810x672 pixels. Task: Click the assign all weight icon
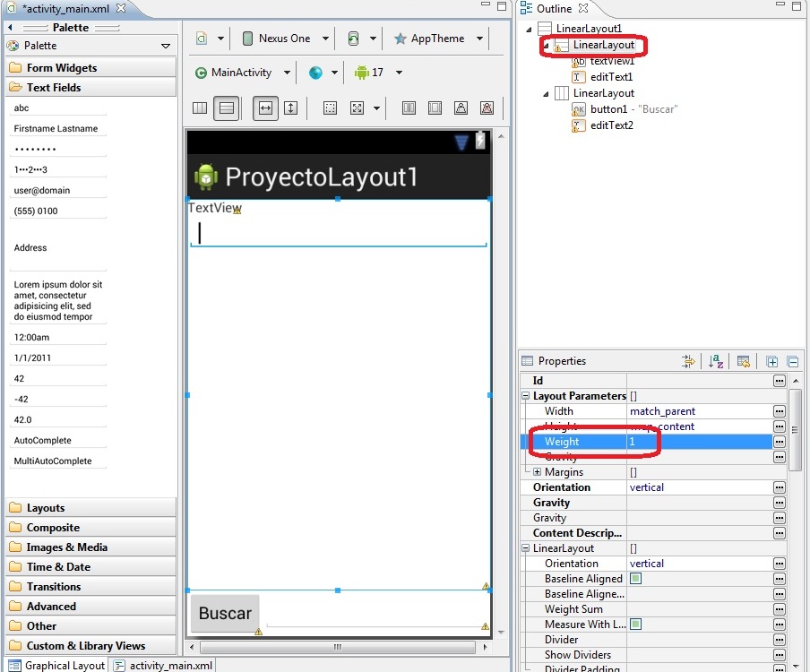(435, 108)
